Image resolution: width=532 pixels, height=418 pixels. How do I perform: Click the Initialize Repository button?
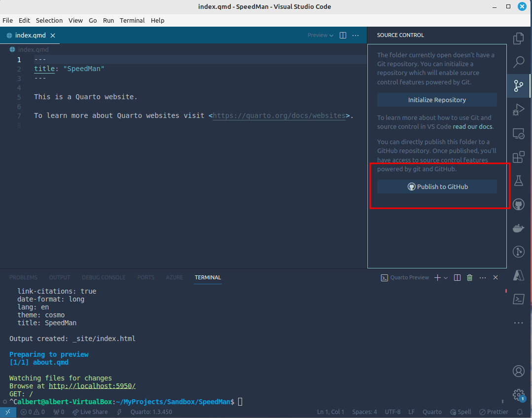point(437,100)
